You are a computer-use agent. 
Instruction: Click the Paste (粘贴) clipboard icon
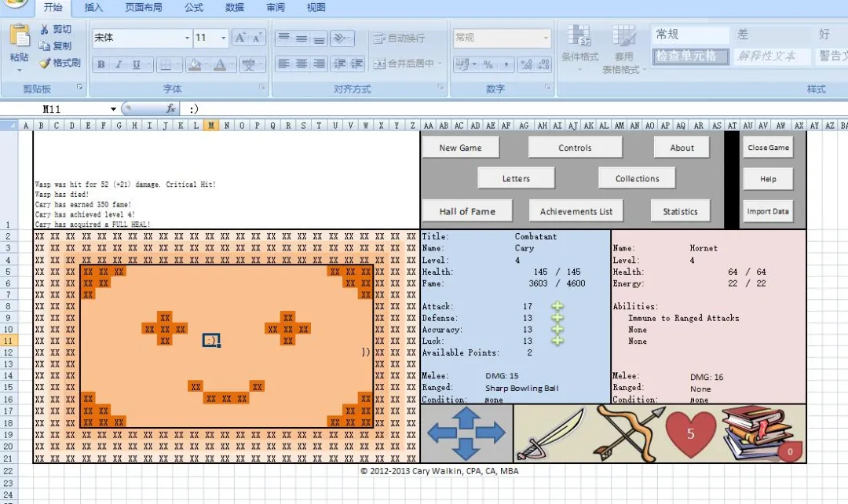tap(20, 37)
